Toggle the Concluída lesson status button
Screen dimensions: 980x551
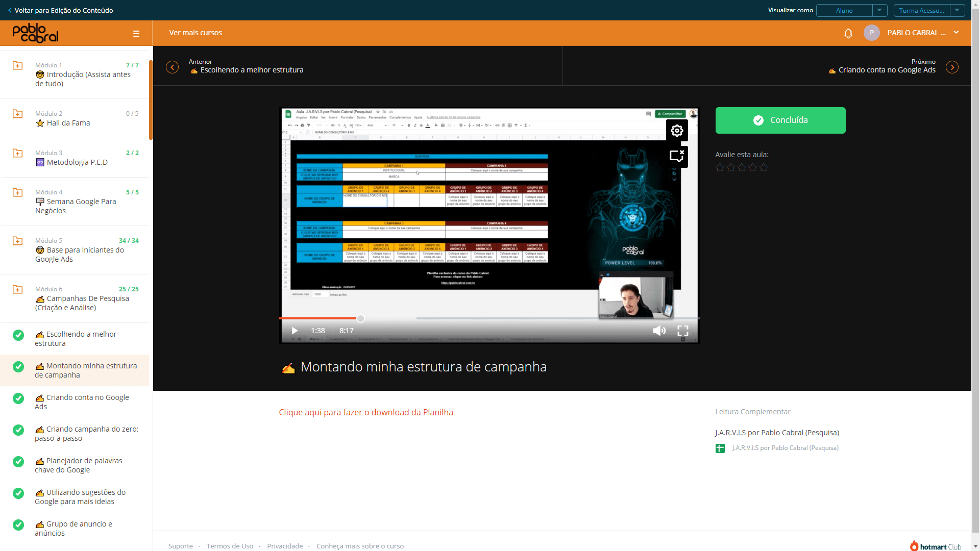click(780, 120)
